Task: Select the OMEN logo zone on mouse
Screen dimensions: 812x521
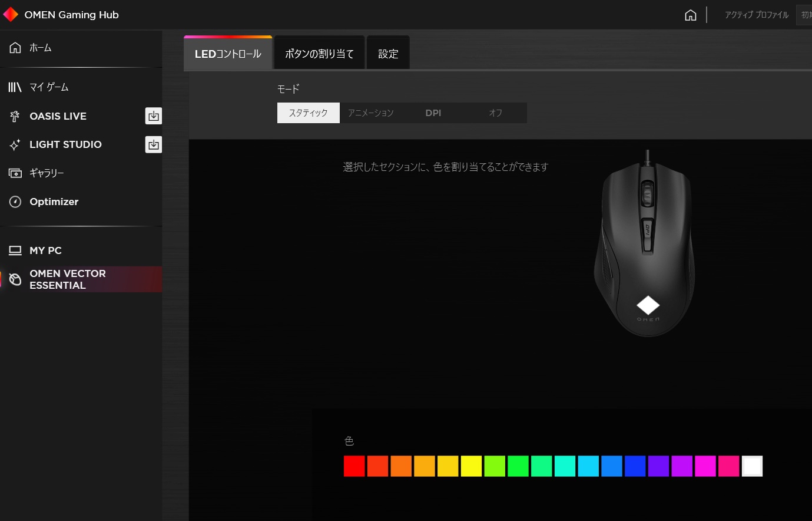Action: [648, 305]
